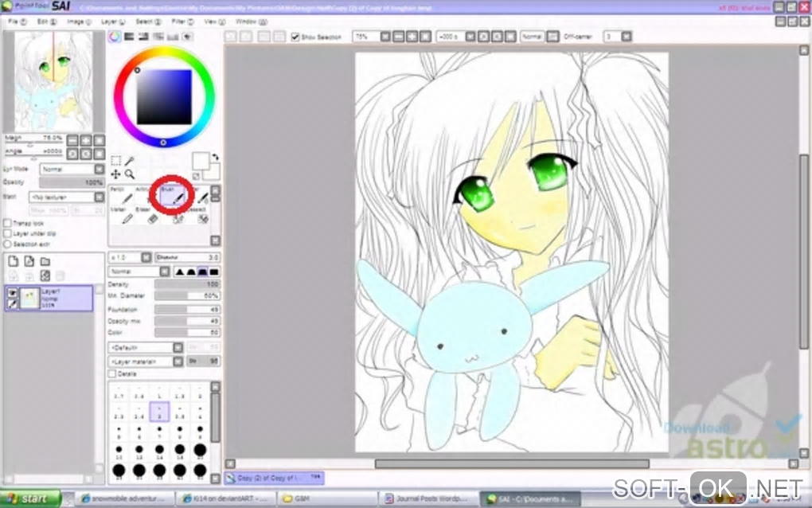Activate the Zoom magnifier tool
This screenshot has height=508, width=812.
tap(130, 174)
